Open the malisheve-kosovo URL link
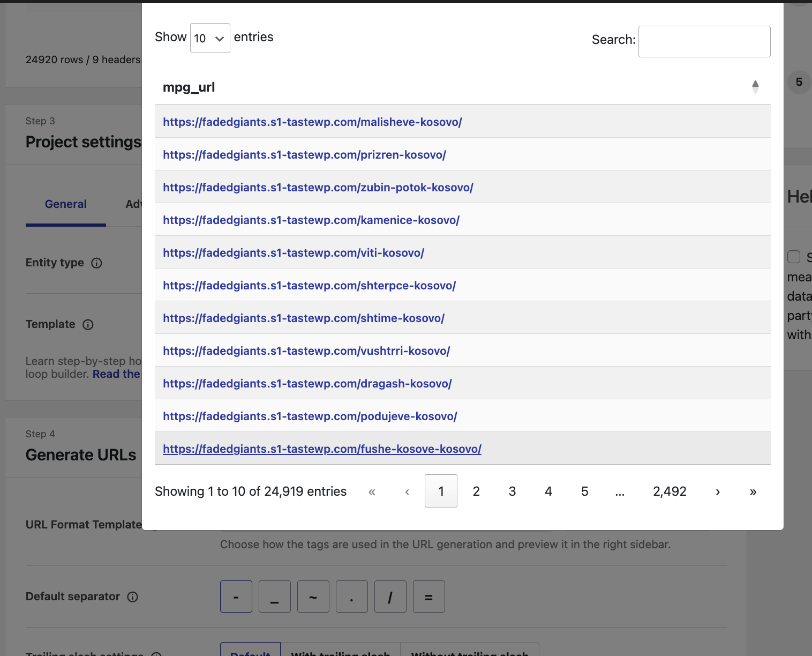 312,122
